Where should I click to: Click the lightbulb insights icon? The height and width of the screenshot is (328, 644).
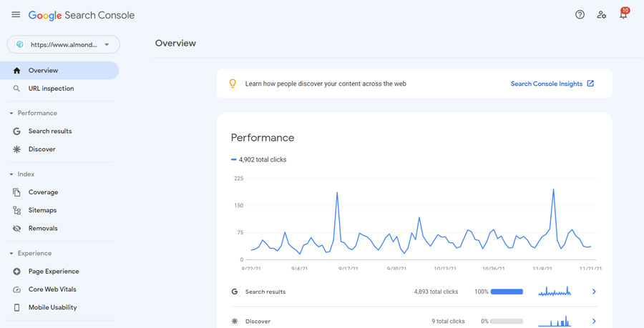tap(233, 84)
